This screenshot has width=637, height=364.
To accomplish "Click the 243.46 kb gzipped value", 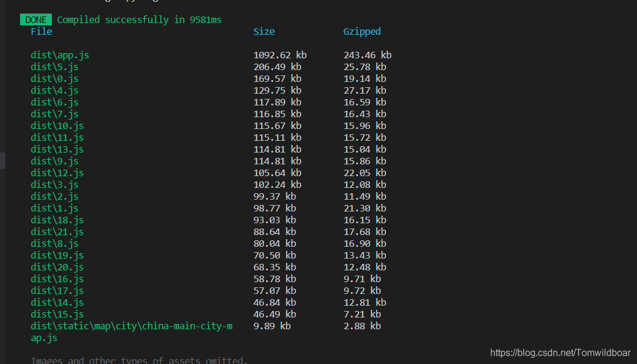I will [x=368, y=55].
